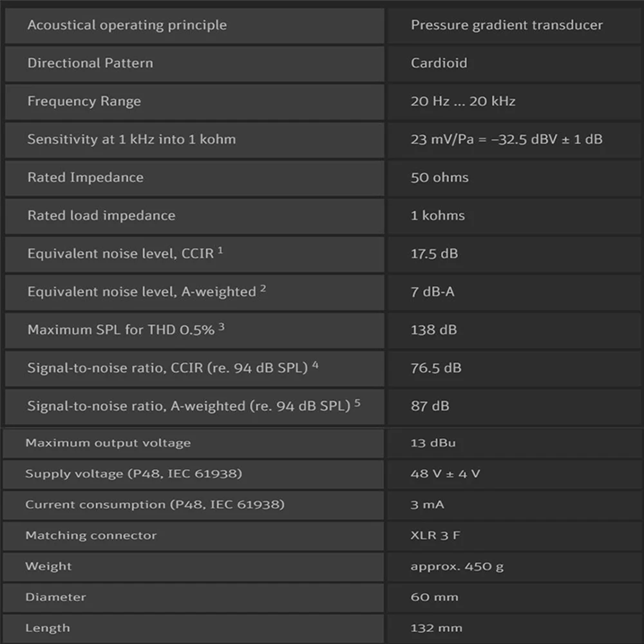644x644 pixels.
Task: Select the XLR 3 F connector value
Action: (x=435, y=536)
